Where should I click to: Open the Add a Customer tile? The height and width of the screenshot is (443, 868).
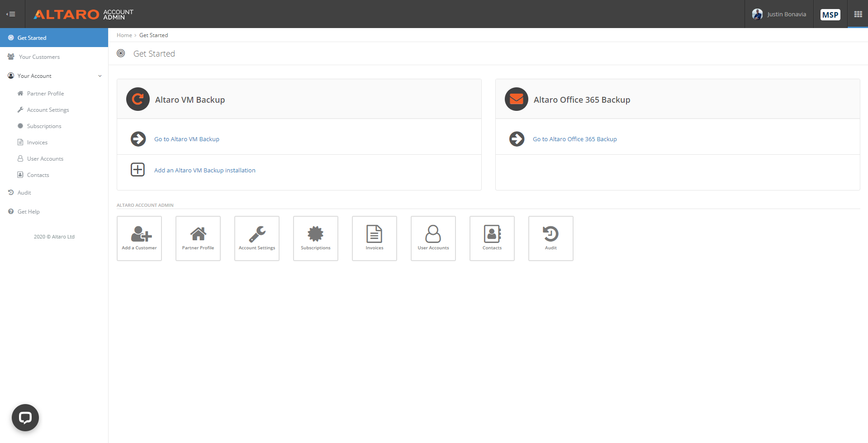coord(139,238)
